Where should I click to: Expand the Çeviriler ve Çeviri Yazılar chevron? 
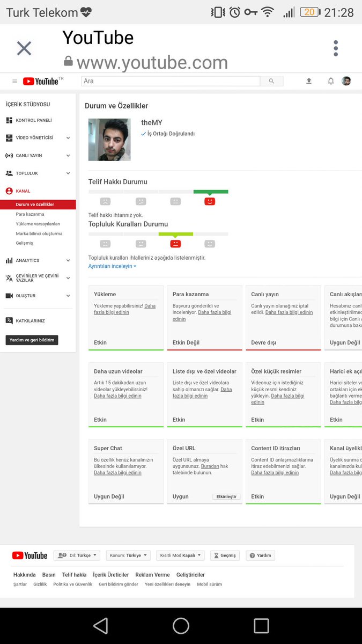[68, 278]
